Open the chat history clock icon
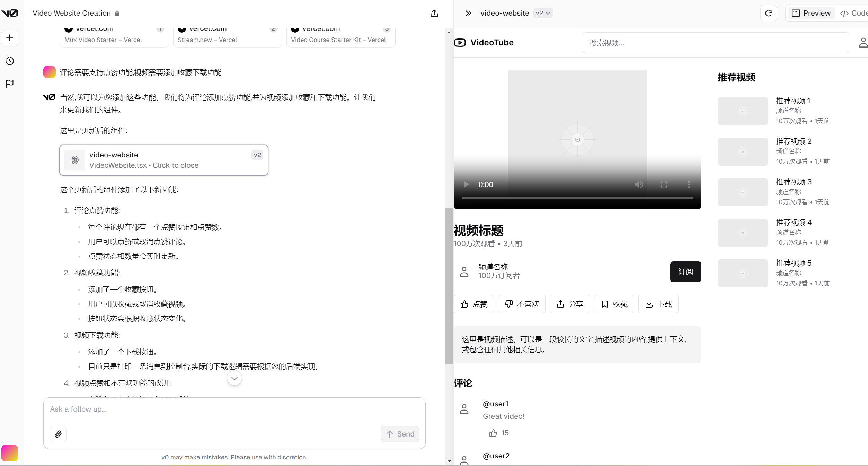This screenshot has width=868, height=466. 10,61
